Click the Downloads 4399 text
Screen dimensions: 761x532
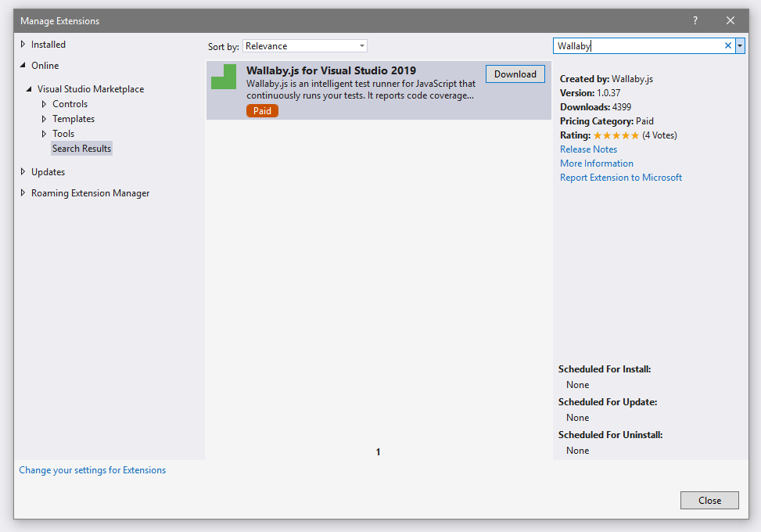pos(595,106)
